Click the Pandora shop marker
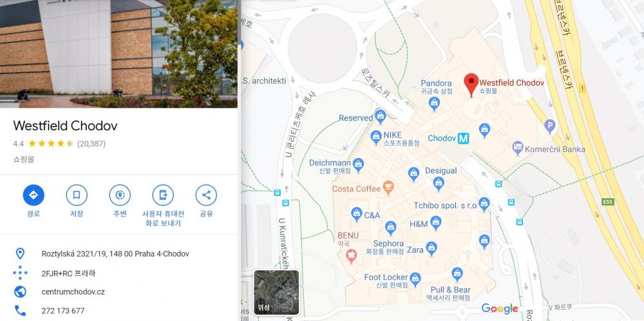Viewport: 644px width, 321px height. tap(434, 103)
